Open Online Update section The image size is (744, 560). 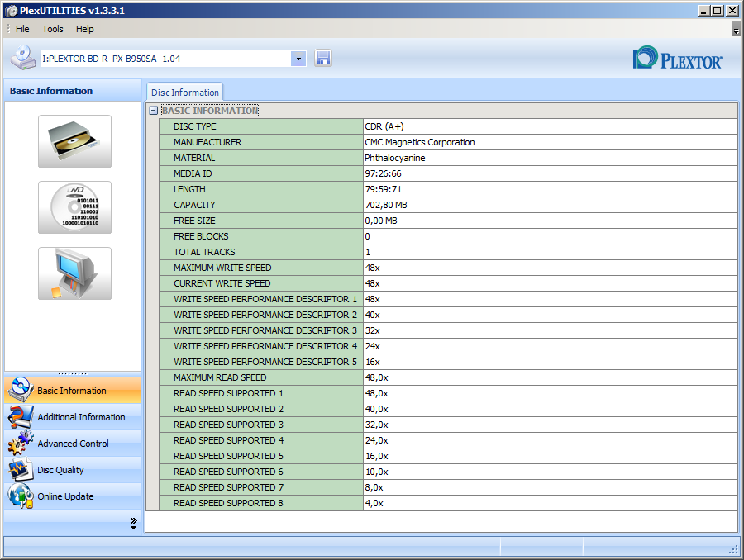point(73,496)
